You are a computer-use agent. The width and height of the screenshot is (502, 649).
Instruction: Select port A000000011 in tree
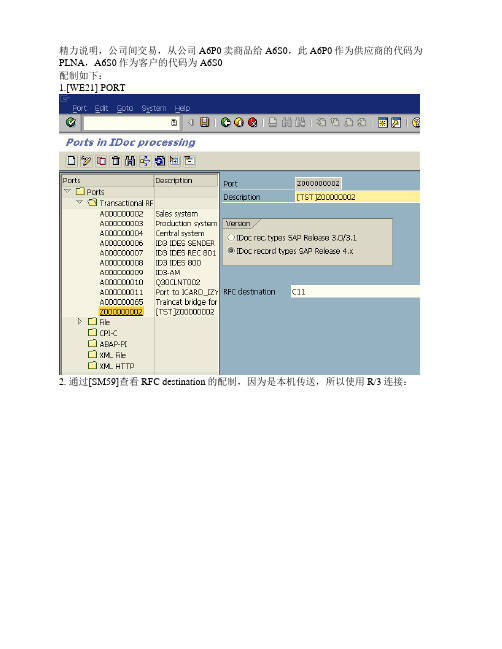(x=121, y=292)
